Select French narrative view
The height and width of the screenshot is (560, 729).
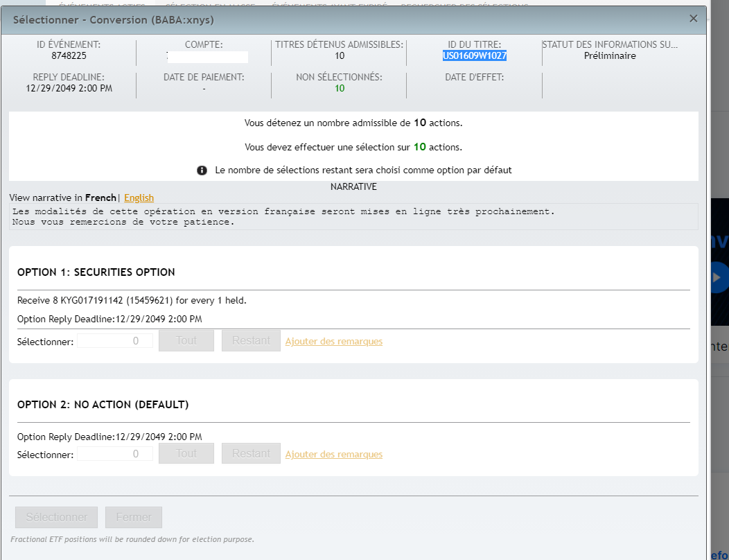[100, 198]
